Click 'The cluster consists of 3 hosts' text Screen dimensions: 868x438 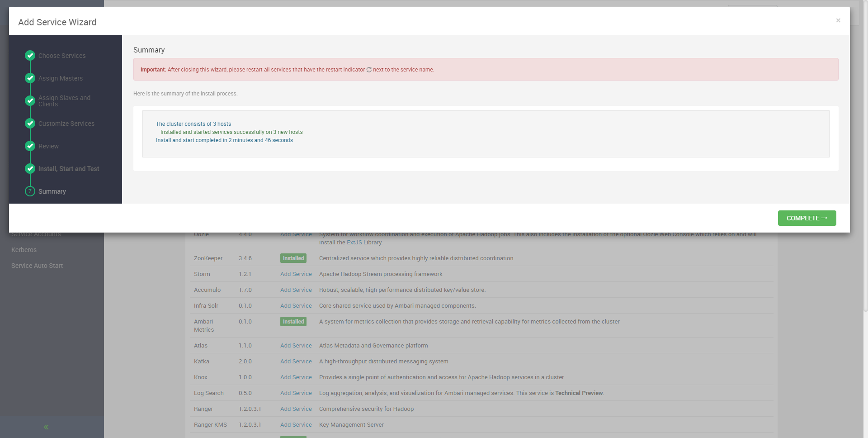pos(193,124)
